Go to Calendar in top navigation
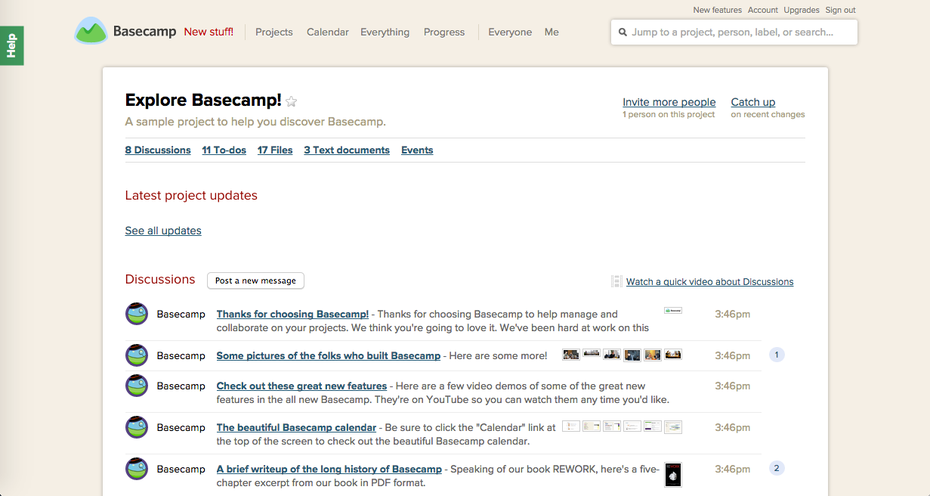930x496 pixels. [x=327, y=32]
